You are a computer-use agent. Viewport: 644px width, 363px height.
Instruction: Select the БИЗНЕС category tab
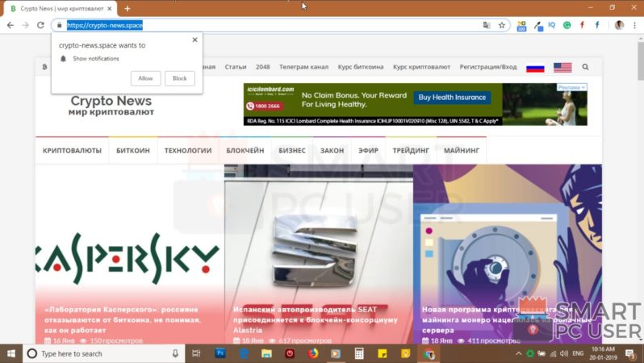292,151
